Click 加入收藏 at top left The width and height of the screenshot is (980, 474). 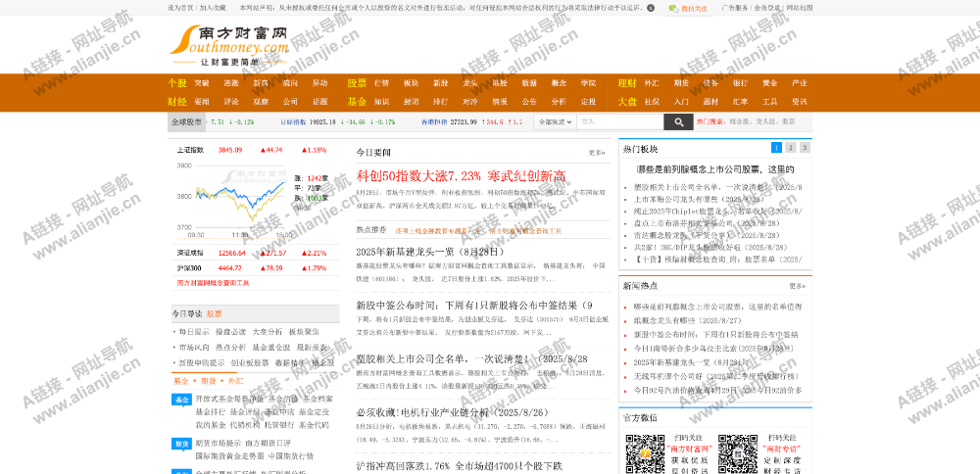tap(213, 8)
